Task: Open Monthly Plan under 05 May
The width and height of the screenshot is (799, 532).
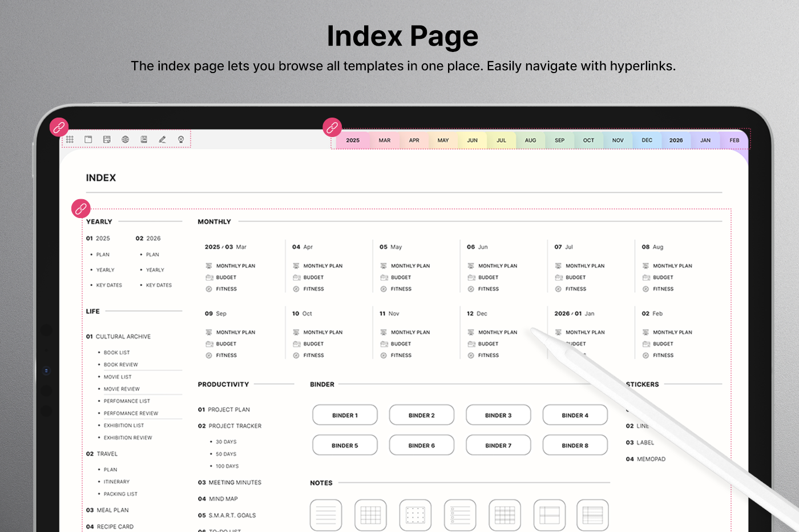Action: pyautogui.click(x=410, y=266)
